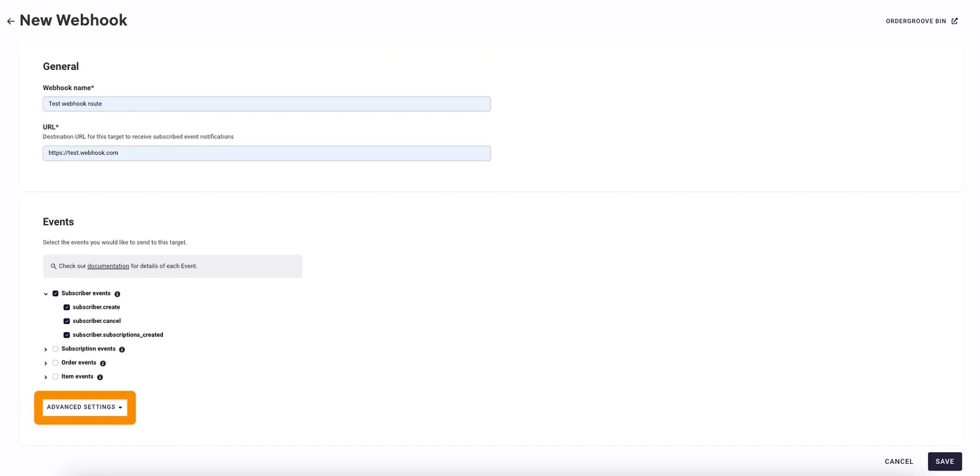This screenshot has height=476, width=980.
Task: Expand the Subscription events group
Action: coord(45,349)
